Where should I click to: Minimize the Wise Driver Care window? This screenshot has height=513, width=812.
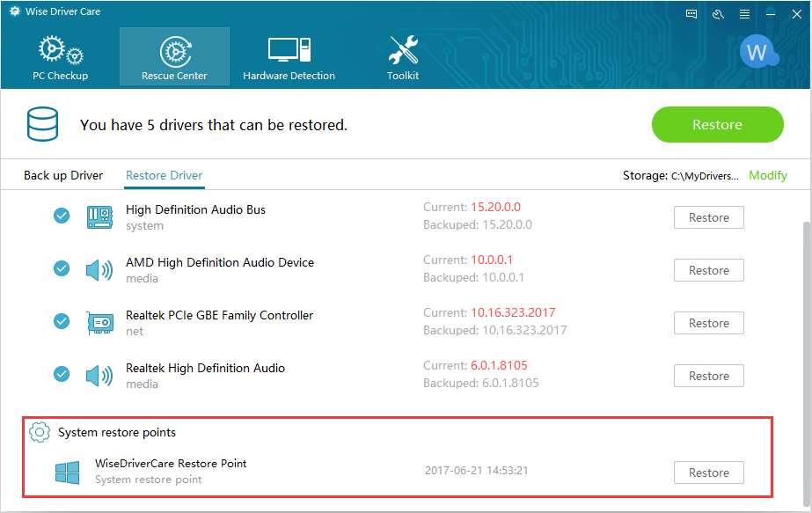tap(771, 14)
